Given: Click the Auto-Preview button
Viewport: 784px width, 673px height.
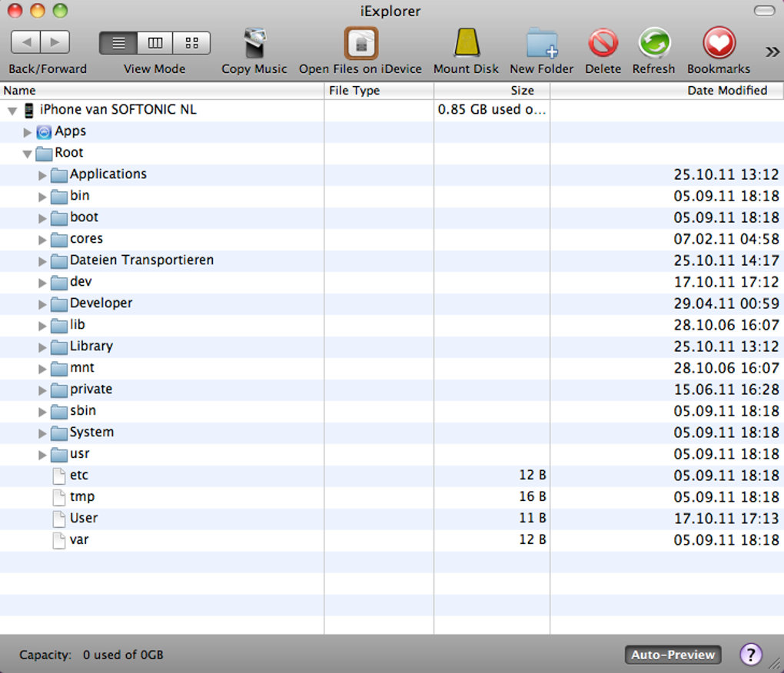Looking at the screenshot, I should [x=672, y=655].
